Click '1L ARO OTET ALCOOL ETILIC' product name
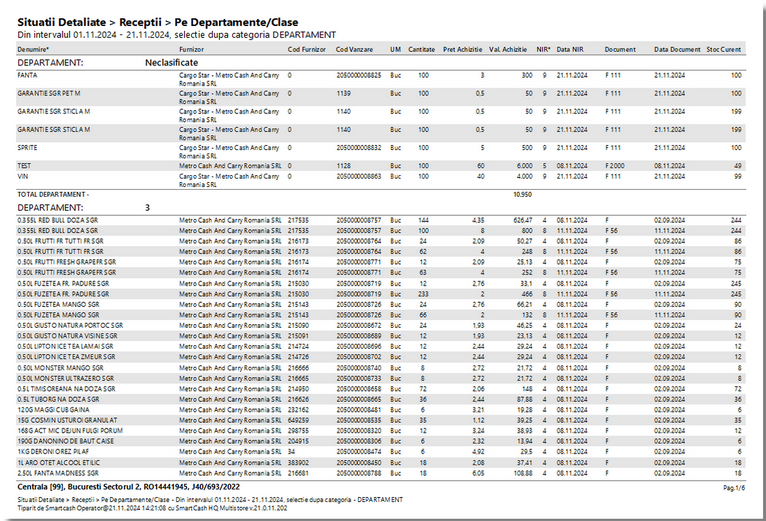This screenshot has width=766, height=521. coord(59,463)
